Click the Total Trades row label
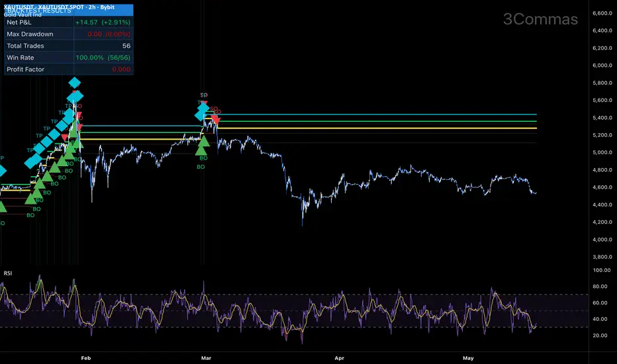 (x=25, y=46)
